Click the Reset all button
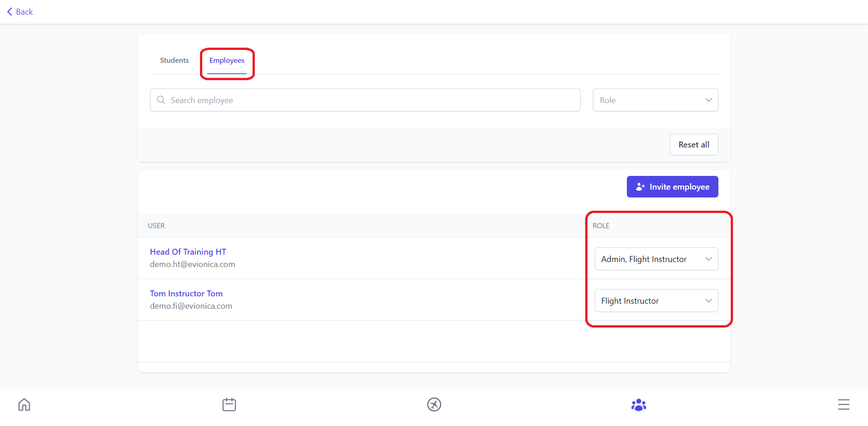 pyautogui.click(x=694, y=145)
